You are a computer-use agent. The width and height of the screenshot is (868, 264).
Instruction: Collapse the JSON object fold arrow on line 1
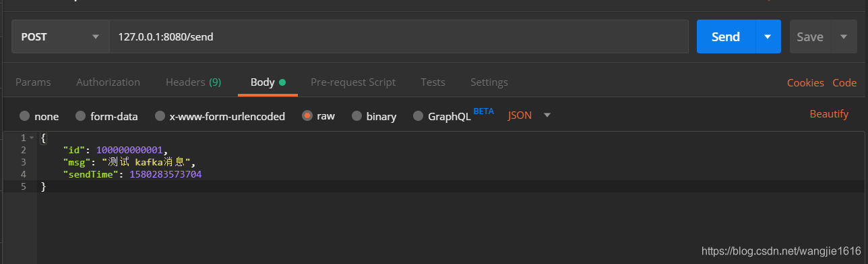point(31,138)
